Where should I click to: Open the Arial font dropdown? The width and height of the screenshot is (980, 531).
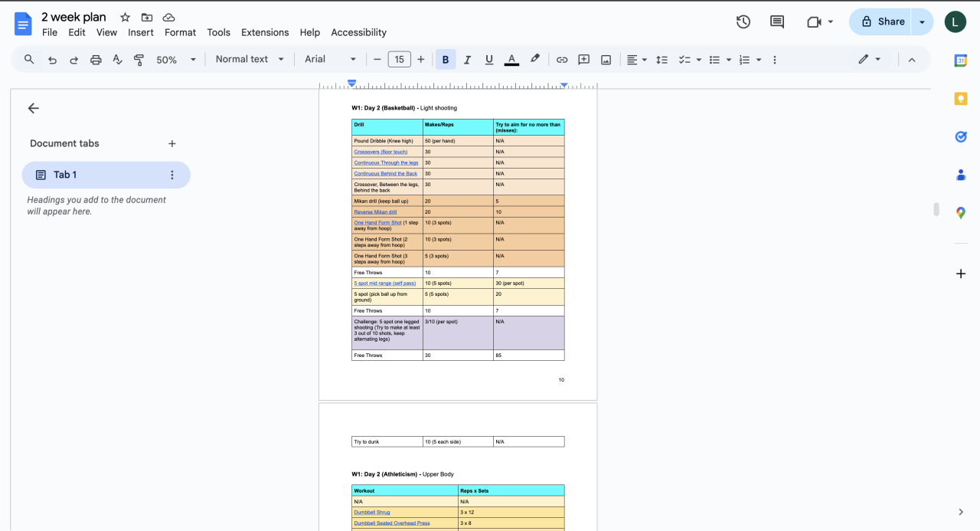click(x=330, y=60)
